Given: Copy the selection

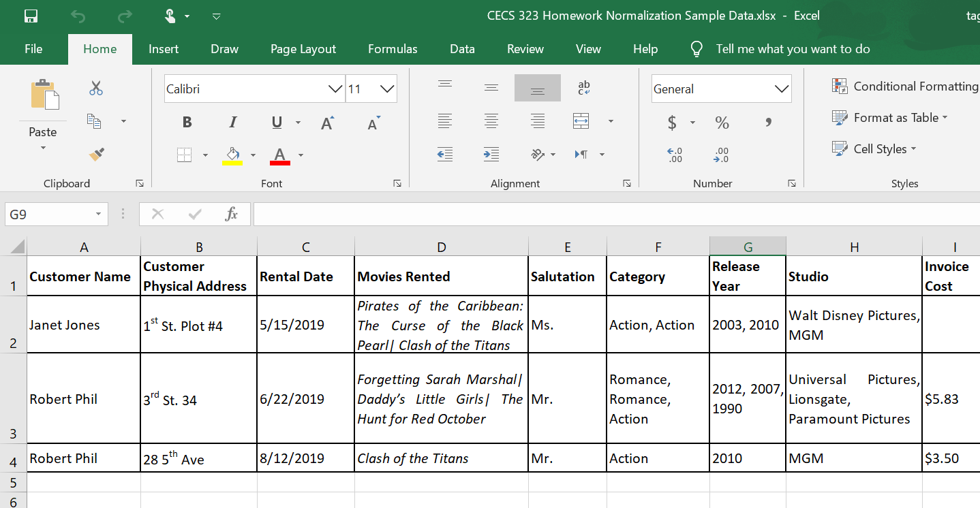Looking at the screenshot, I should coord(95,121).
